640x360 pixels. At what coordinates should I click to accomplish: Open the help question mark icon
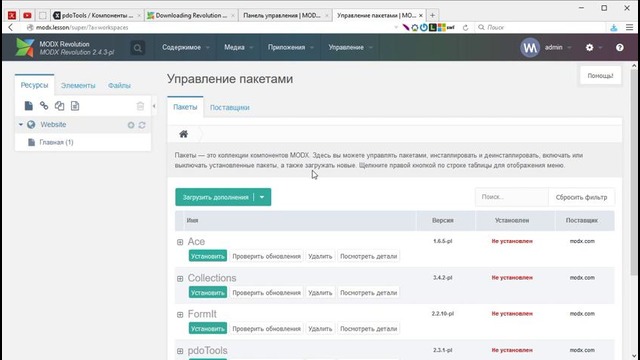pyautogui.click(x=620, y=47)
